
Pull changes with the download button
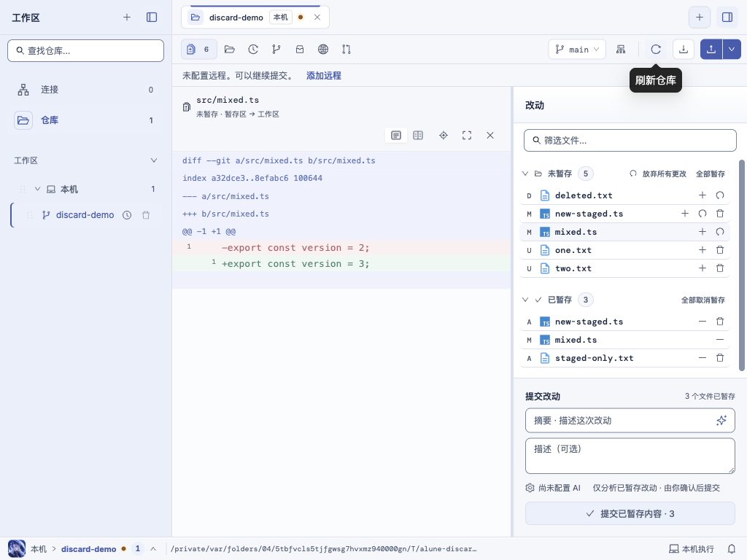pos(683,49)
